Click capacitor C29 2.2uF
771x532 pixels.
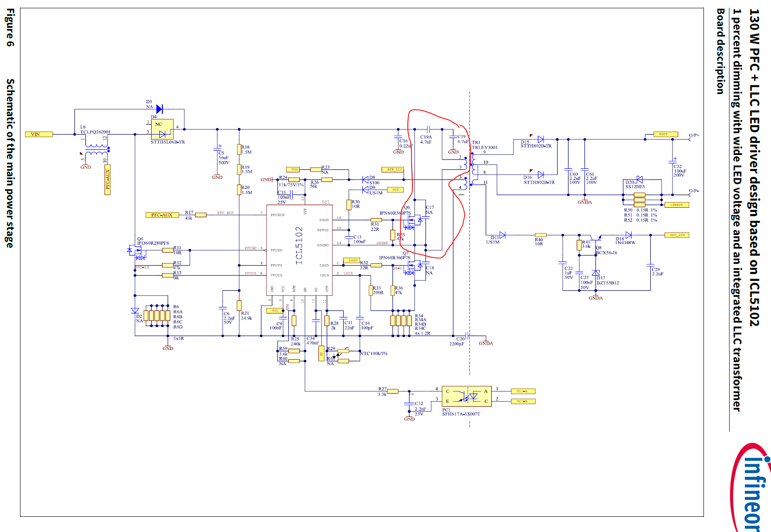pos(650,265)
